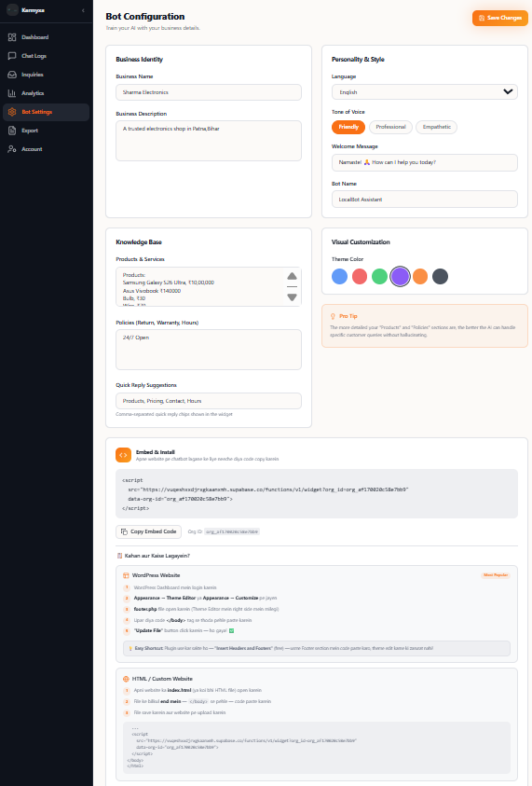532x786 pixels.
Task: Click the Account user icon
Action: pos(12,149)
